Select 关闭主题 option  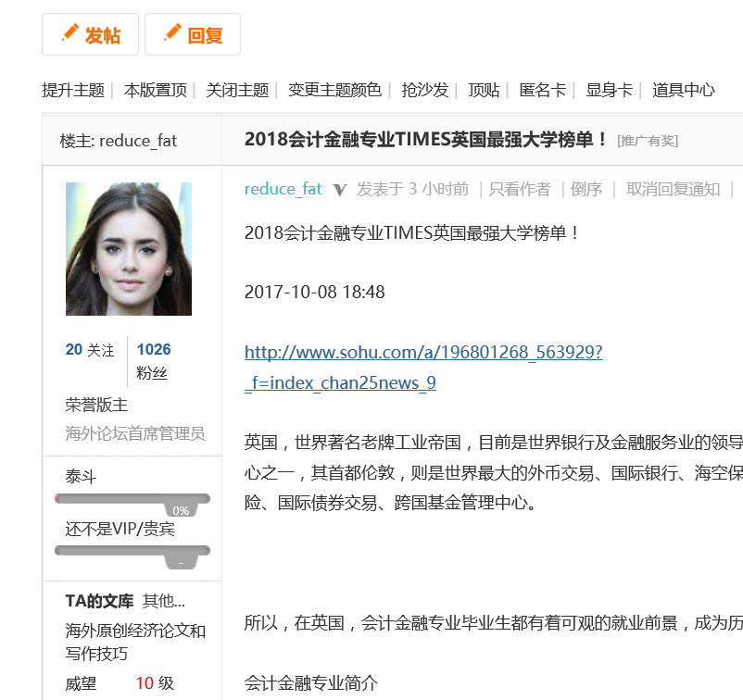pos(237,90)
